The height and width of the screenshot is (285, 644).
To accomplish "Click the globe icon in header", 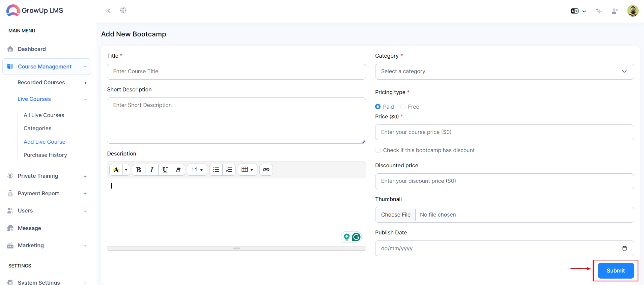I will [123, 10].
